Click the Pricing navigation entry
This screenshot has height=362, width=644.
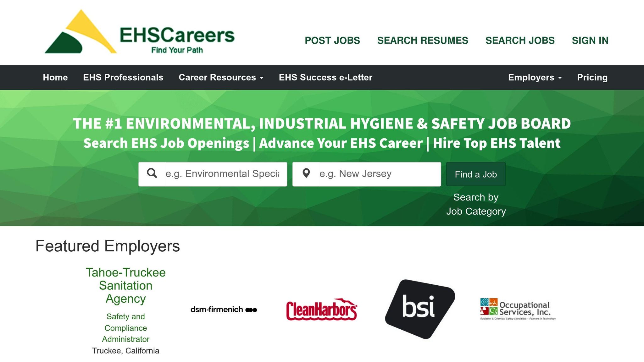pyautogui.click(x=592, y=77)
